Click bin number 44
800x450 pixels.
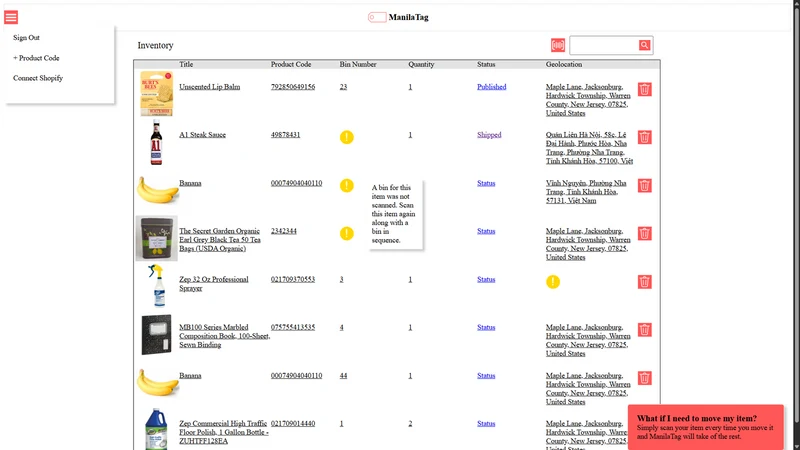click(x=343, y=376)
